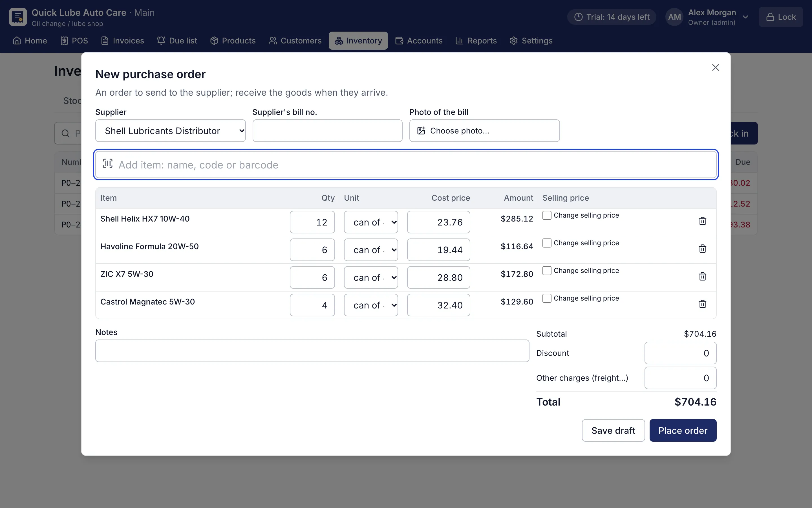The image size is (812, 508).
Task: Open the POS tab
Action: (74, 41)
